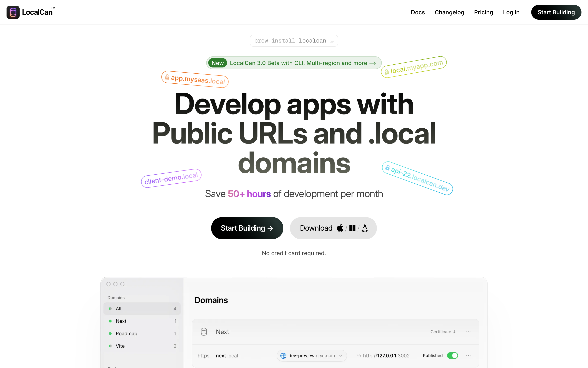Open Docs in the navigation bar

tap(418, 12)
